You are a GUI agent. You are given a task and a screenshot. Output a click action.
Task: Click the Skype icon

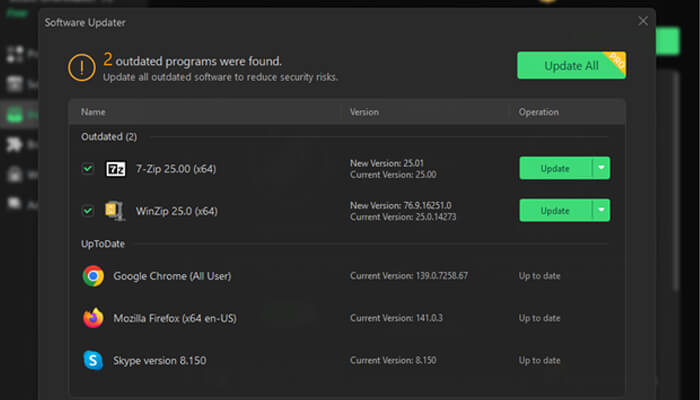point(93,360)
